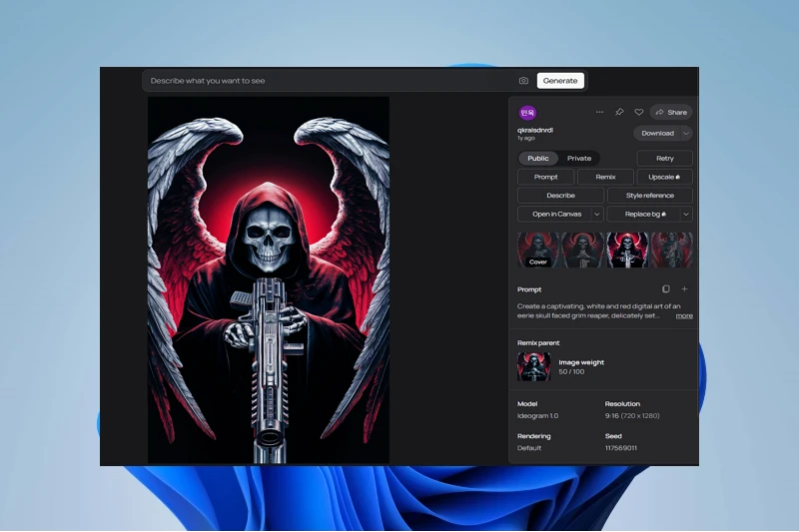This screenshot has width=799, height=532.
Task: Click the purple user avatar
Action: pos(527,113)
